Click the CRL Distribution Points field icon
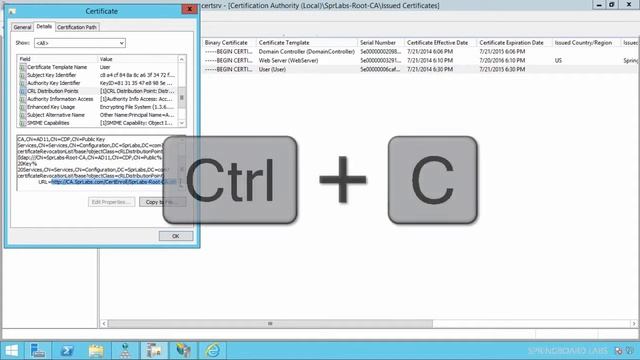The width and height of the screenshot is (640, 360). click(x=22, y=91)
